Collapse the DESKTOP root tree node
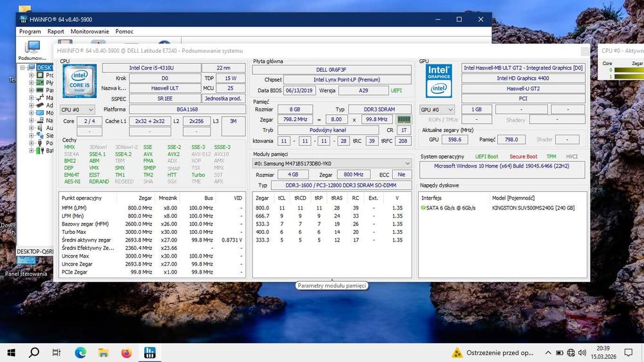Image resolution: width=644 pixels, height=362 pixels. tap(23, 68)
